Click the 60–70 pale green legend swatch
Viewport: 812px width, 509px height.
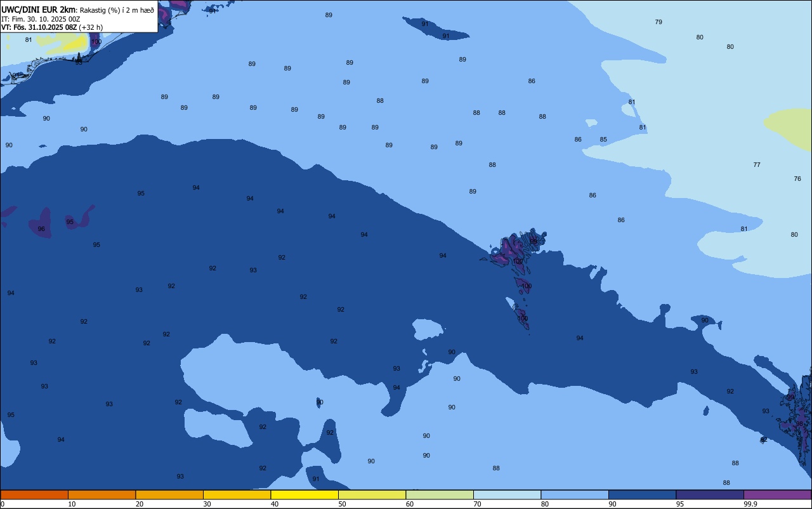pyautogui.click(x=440, y=494)
